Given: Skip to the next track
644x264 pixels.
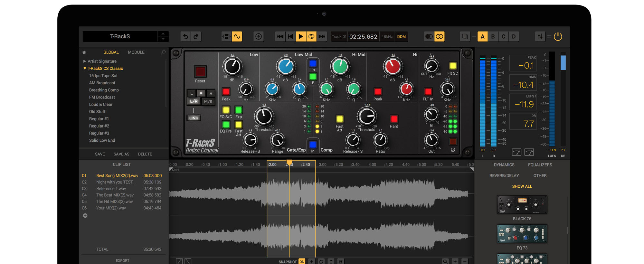Looking at the screenshot, I should (x=322, y=37).
